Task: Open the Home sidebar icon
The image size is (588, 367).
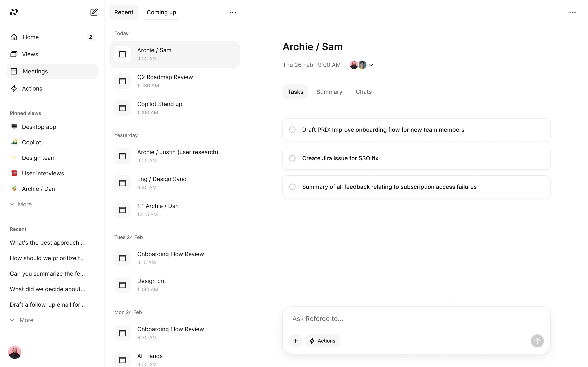Action: point(14,37)
